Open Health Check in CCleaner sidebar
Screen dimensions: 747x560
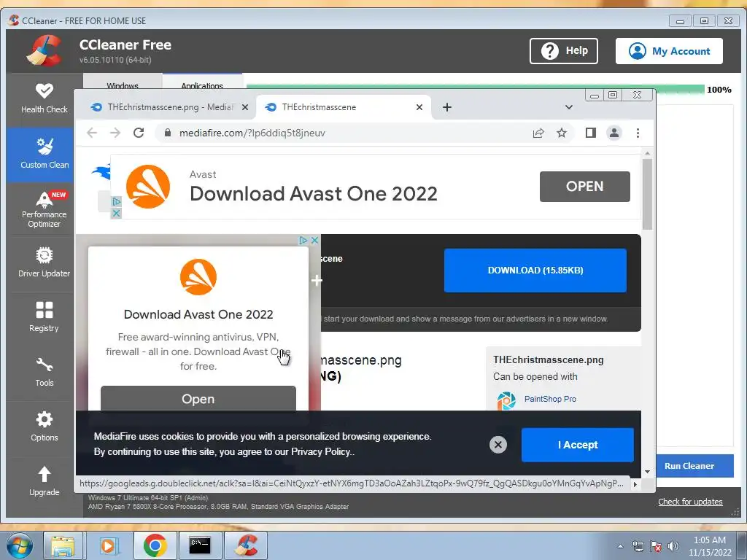click(44, 98)
